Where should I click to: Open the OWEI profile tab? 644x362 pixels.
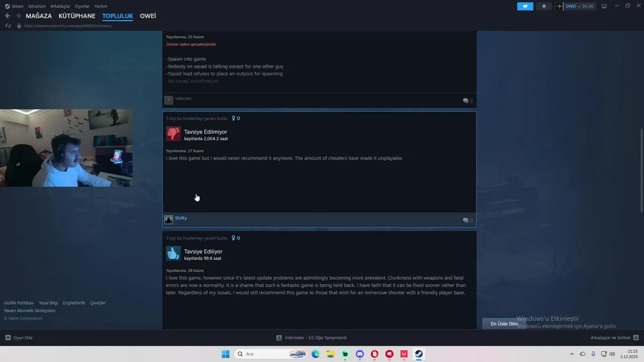coord(148,16)
